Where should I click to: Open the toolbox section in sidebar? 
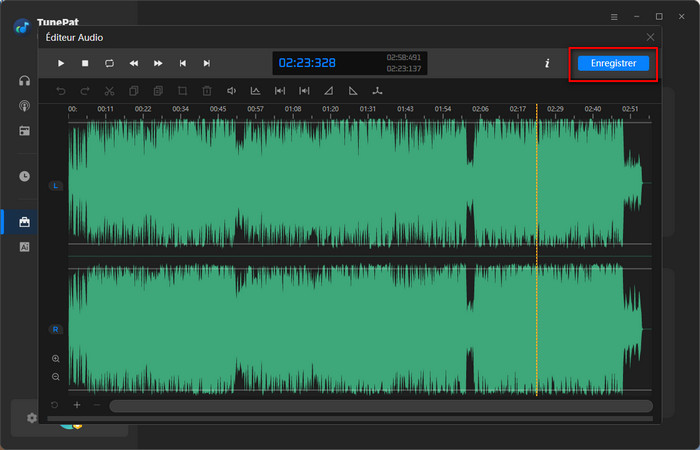[25, 222]
